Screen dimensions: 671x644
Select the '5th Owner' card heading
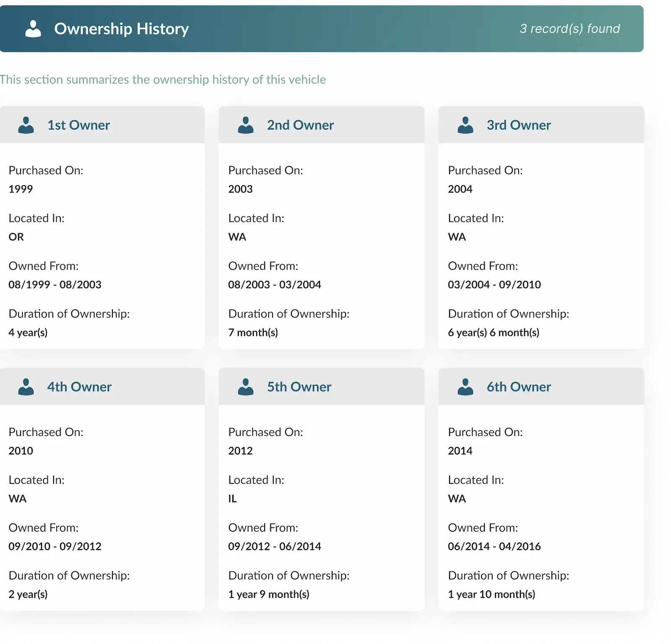[299, 387]
